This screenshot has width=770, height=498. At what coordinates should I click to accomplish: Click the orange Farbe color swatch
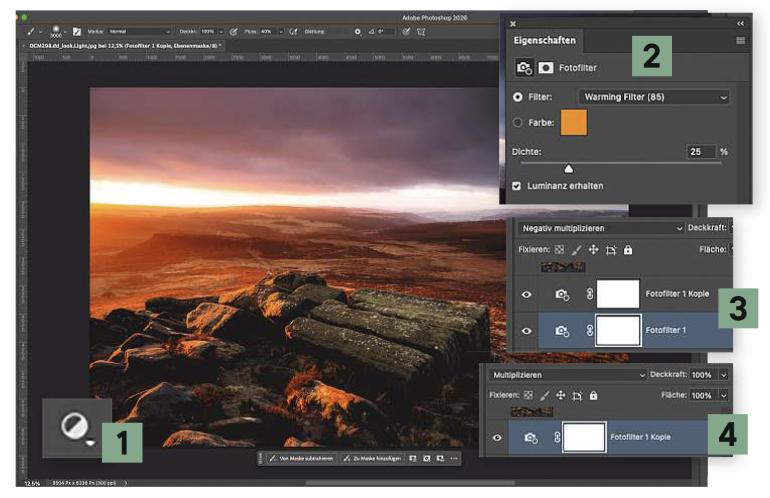tap(574, 123)
